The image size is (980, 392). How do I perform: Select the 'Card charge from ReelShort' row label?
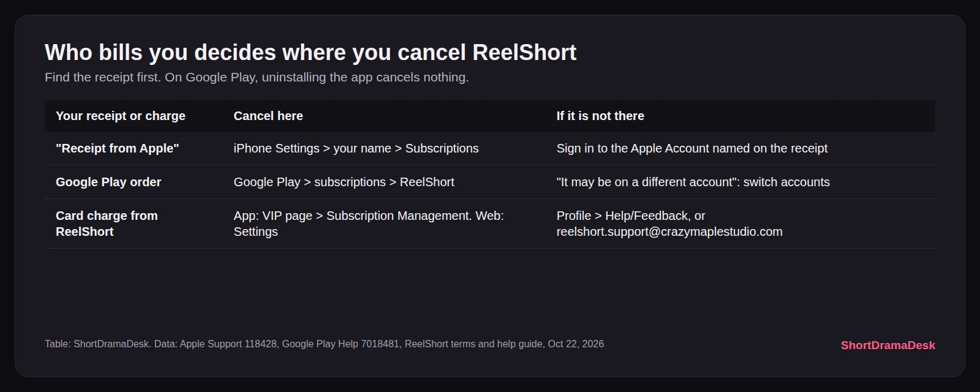point(107,224)
